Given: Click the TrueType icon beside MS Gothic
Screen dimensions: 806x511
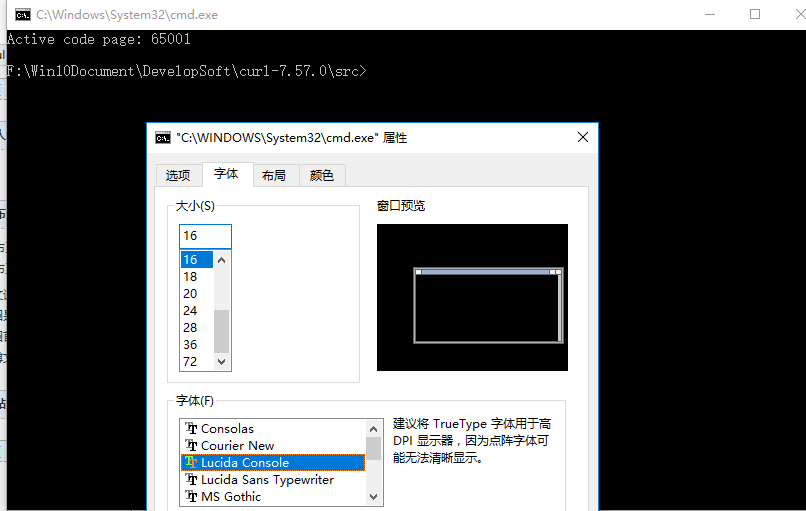Looking at the screenshot, I should (191, 496).
